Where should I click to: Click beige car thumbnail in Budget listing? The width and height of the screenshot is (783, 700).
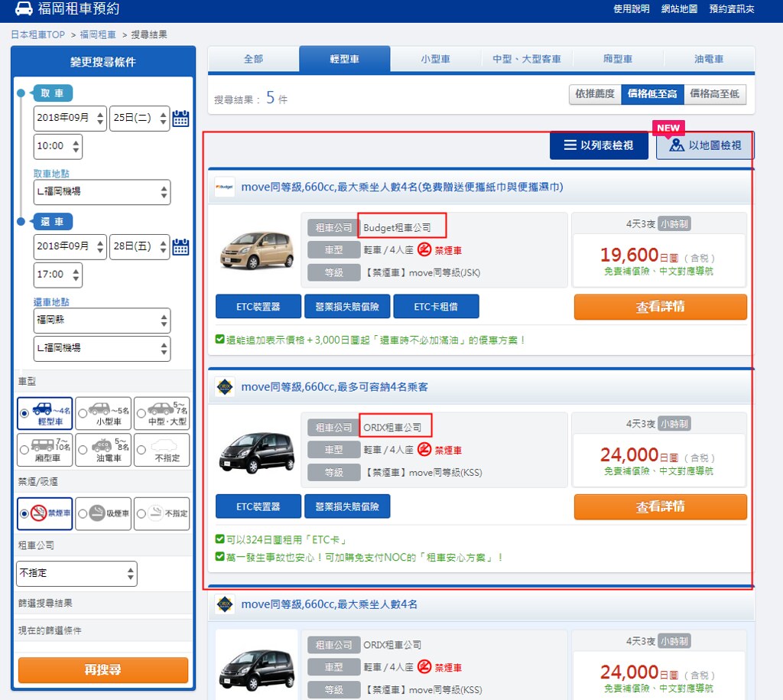click(x=257, y=250)
